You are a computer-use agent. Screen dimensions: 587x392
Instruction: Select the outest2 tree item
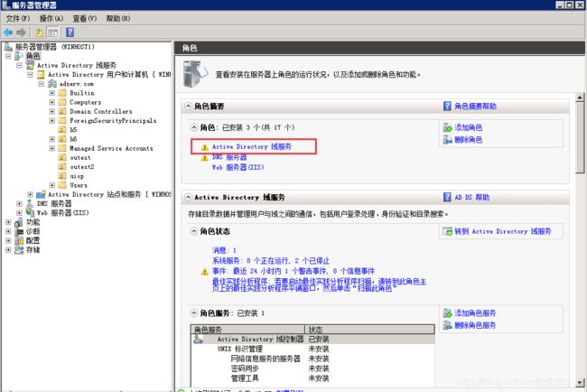coord(81,166)
